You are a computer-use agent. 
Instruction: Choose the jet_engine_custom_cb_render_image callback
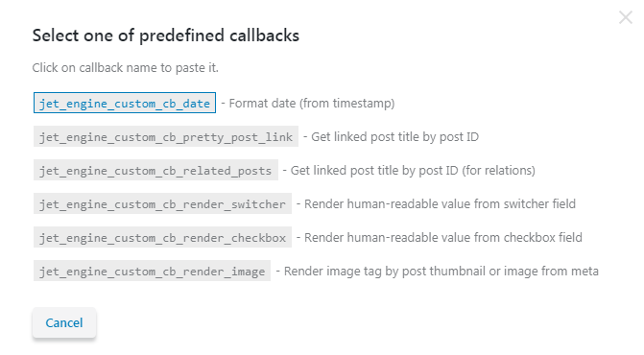pos(152,271)
